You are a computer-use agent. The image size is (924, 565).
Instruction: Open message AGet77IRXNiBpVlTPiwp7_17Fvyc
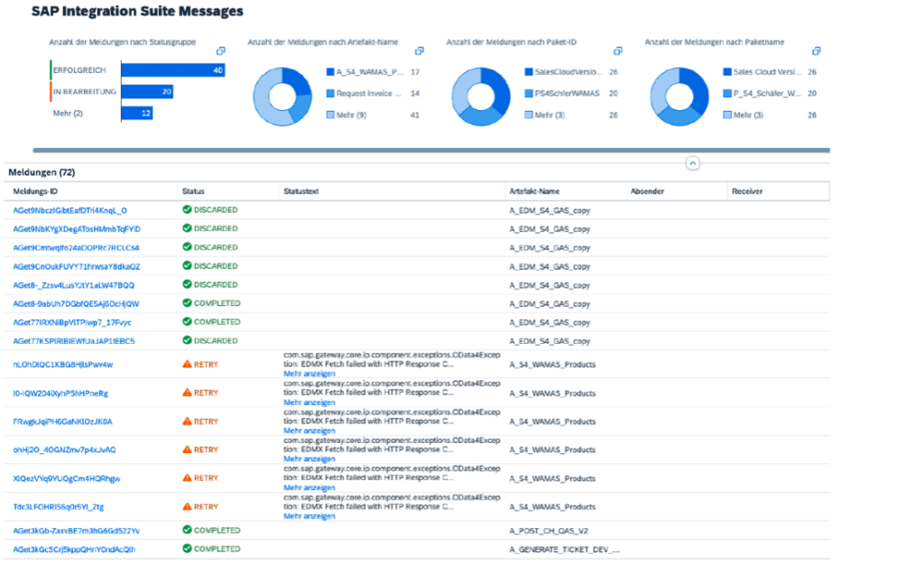72,323
